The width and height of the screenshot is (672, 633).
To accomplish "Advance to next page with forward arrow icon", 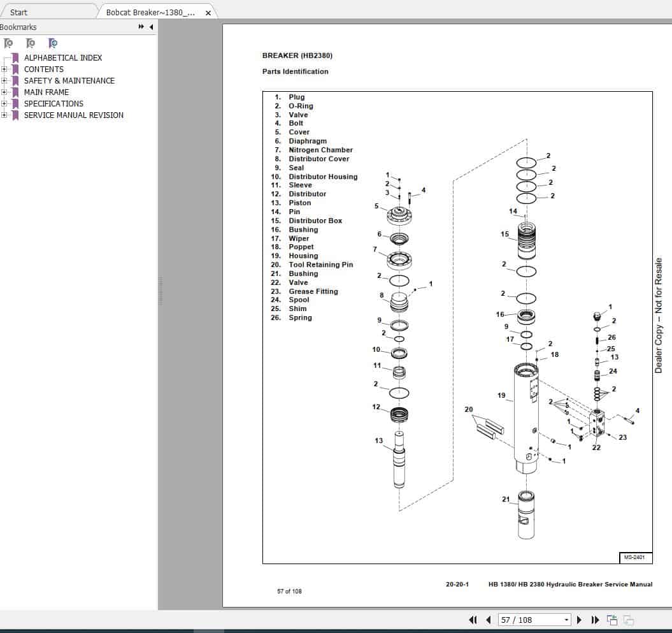I will point(580,619).
